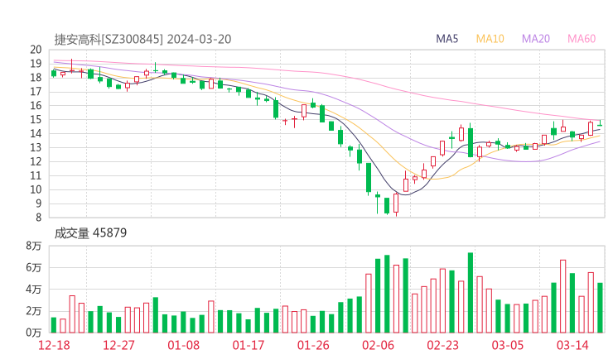
Task: Click the 6万 volume axis label
Action: (x=34, y=267)
